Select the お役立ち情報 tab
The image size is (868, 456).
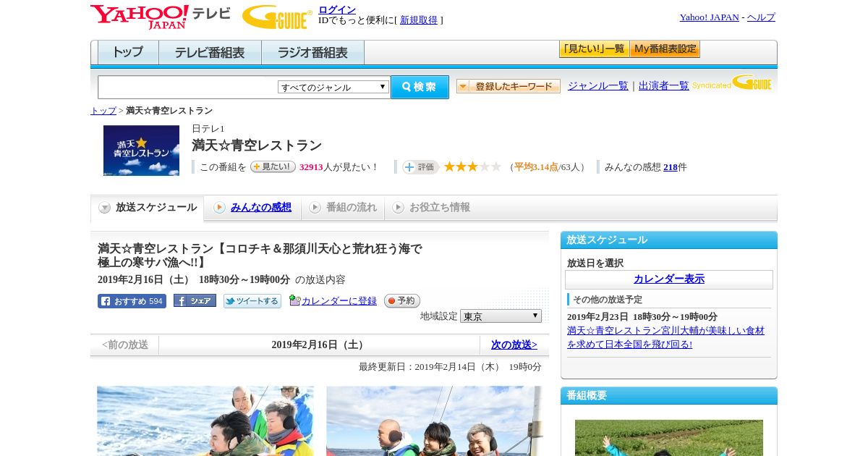431,208
